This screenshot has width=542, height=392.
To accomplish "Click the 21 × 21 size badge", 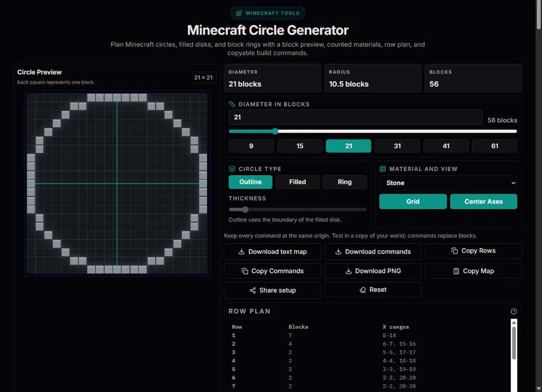I will tap(203, 78).
